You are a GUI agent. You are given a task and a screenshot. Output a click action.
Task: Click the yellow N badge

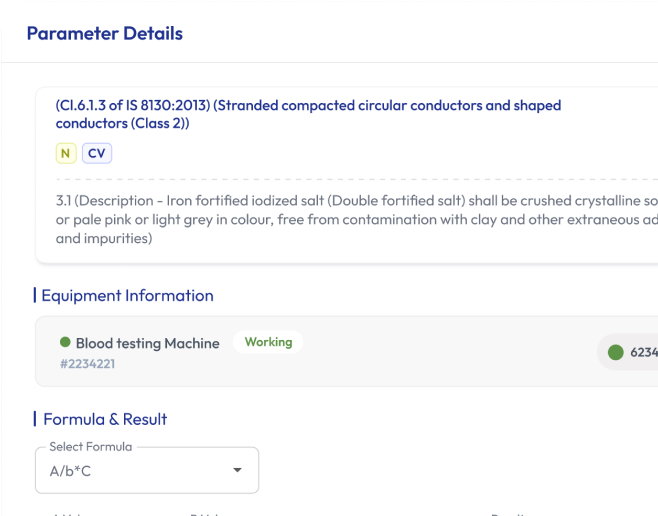tap(66, 153)
